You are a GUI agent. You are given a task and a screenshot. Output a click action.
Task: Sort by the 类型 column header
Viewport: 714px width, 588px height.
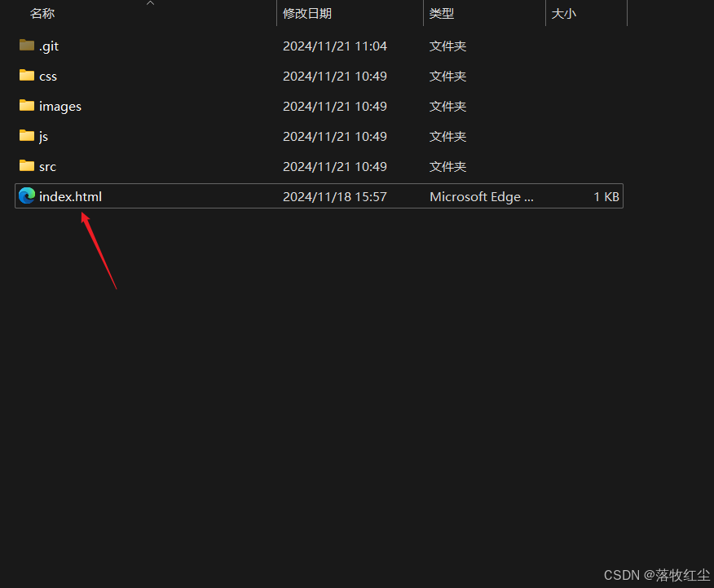tap(442, 14)
